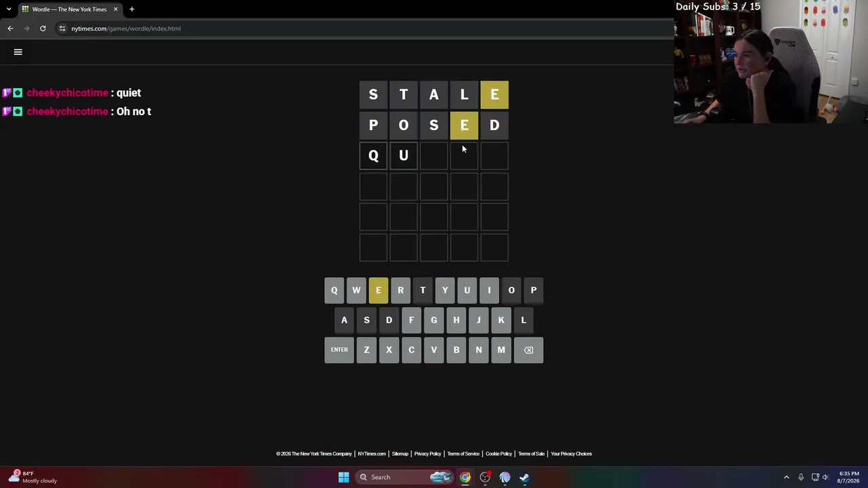This screenshot has width=868, height=488.
Task: Open the Windows Start menu
Action: [x=344, y=477]
